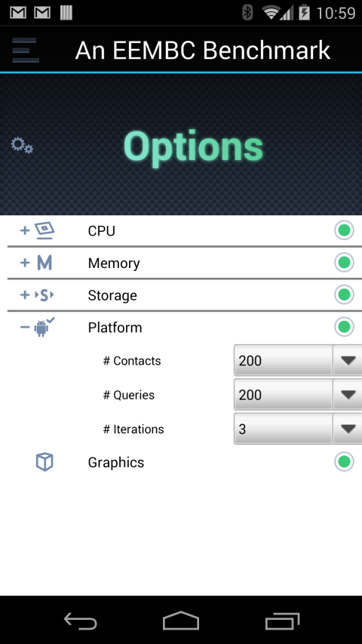Disable the Memory benchmark toggle

point(344,263)
